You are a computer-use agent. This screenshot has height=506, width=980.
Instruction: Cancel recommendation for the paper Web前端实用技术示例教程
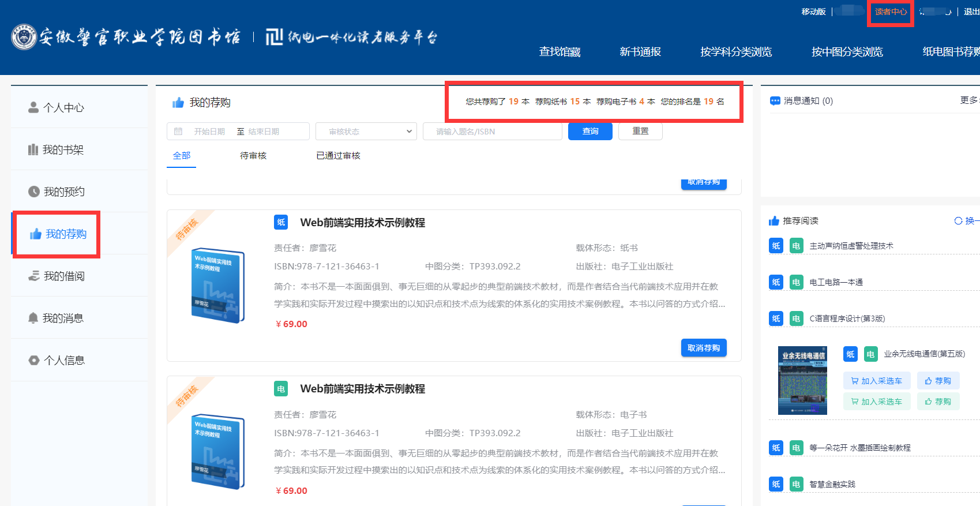[703, 348]
